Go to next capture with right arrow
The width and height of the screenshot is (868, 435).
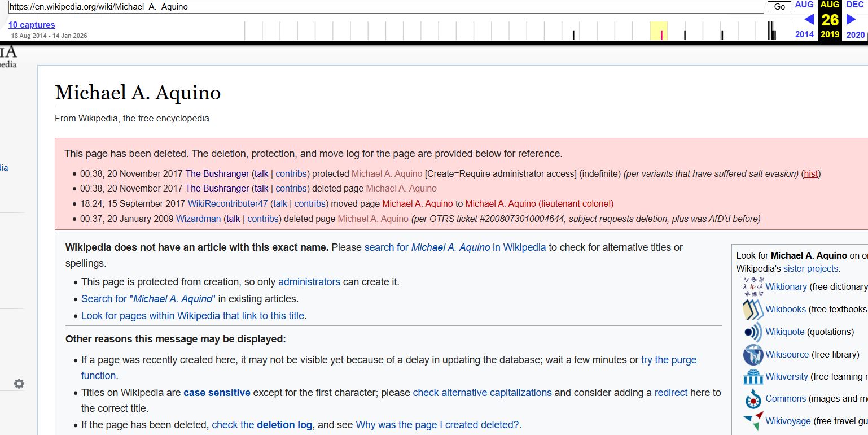click(852, 20)
